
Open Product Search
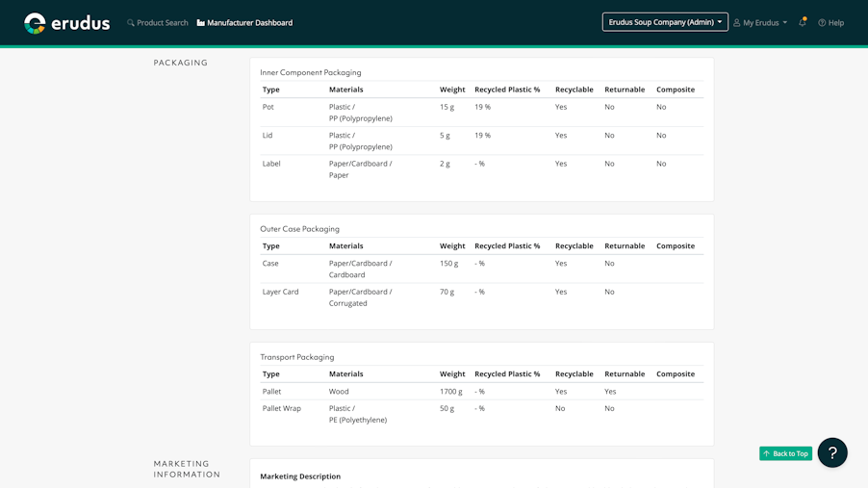point(158,23)
